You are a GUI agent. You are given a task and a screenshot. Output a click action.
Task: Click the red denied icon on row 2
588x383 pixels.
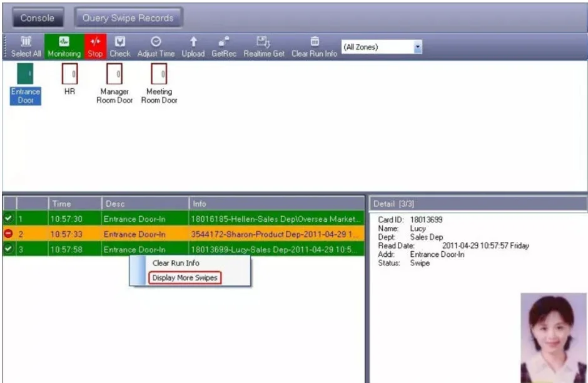(x=9, y=234)
